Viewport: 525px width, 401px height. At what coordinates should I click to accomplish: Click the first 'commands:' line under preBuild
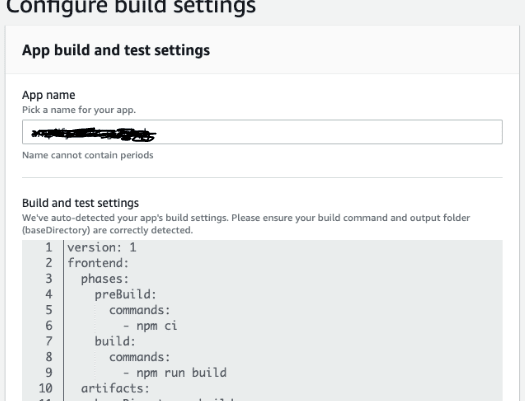140,310
